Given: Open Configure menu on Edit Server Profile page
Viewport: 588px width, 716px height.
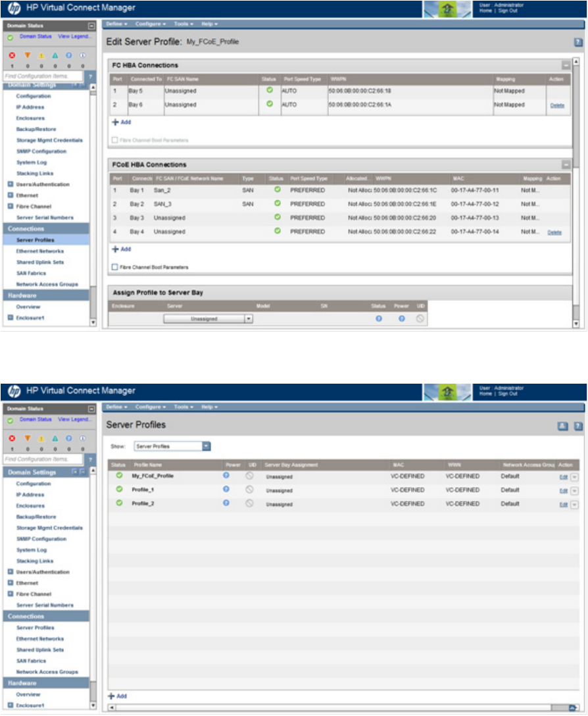Looking at the screenshot, I should tap(150, 24).
